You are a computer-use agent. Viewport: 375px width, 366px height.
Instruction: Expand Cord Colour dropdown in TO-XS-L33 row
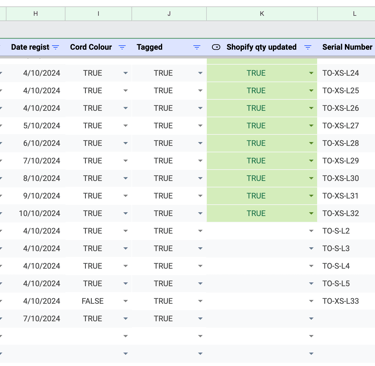pyautogui.click(x=125, y=301)
